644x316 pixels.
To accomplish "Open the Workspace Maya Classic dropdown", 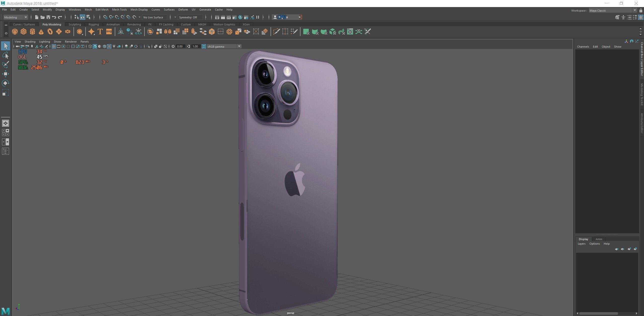I will click(x=613, y=10).
